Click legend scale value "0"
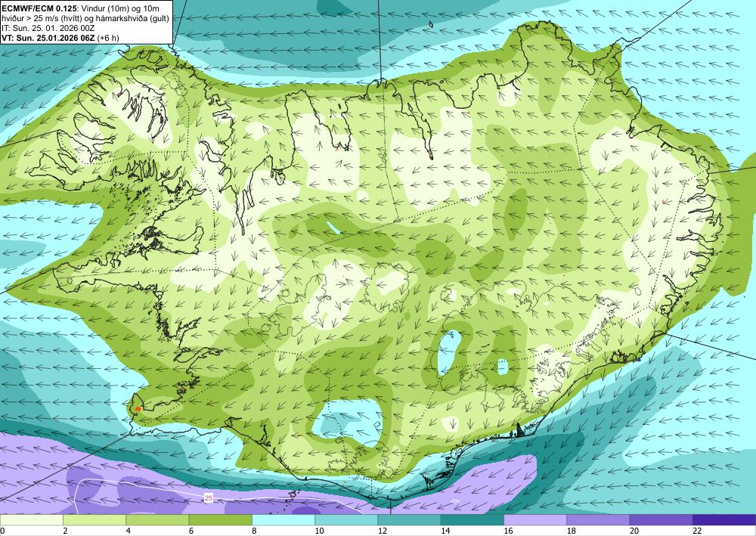The image size is (756, 536). 2,531
